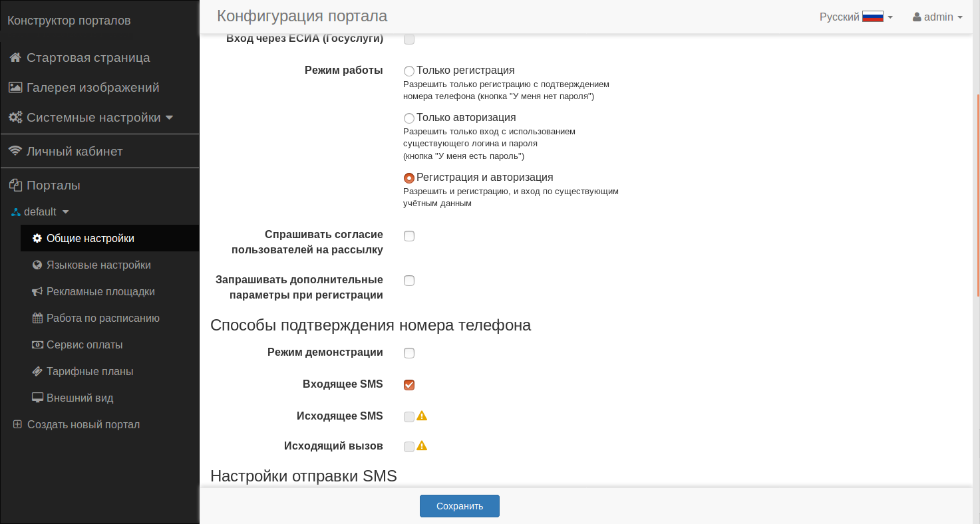Image resolution: width=980 pixels, height=524 pixels.
Task: Disable the Входящее SMS checkbox
Action: [x=409, y=385]
